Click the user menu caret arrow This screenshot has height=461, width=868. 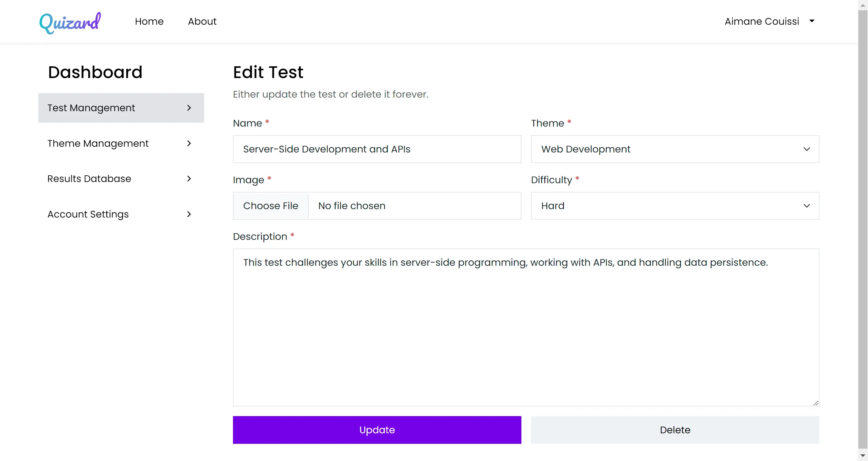812,21
